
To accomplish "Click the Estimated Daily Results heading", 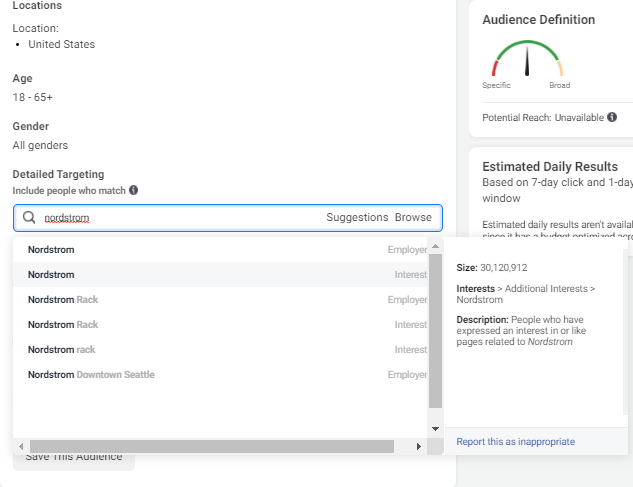I will click(x=550, y=166).
